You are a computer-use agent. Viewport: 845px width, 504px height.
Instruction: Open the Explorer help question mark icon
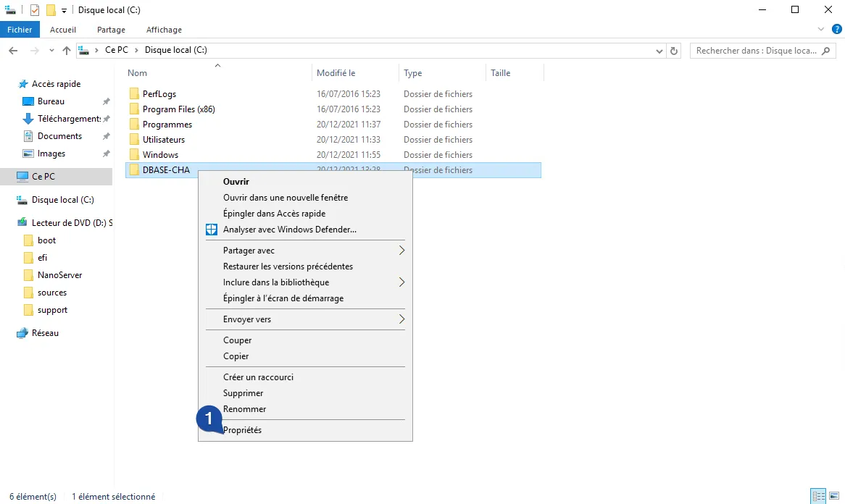pyautogui.click(x=836, y=30)
